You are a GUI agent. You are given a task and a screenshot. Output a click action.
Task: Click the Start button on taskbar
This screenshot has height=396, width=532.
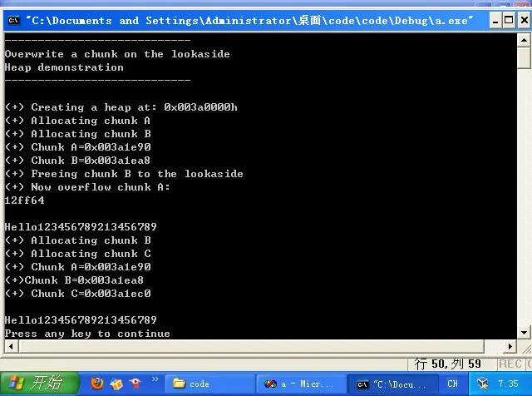point(40,383)
